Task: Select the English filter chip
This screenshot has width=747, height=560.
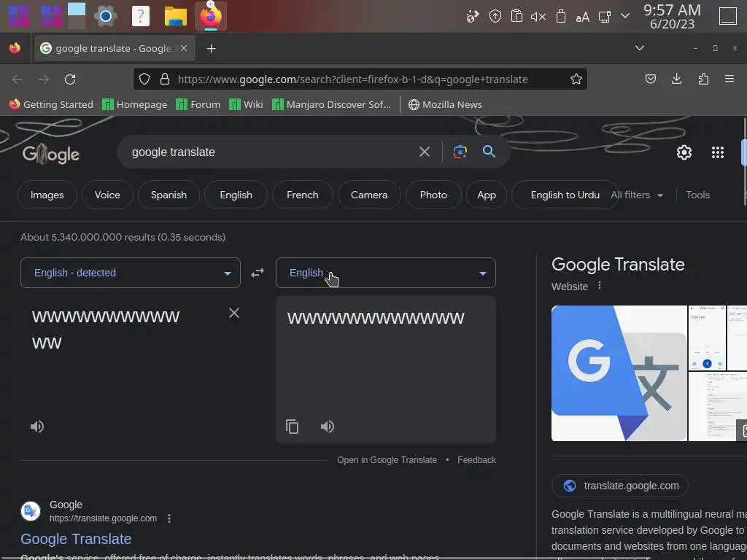Action: (236, 195)
